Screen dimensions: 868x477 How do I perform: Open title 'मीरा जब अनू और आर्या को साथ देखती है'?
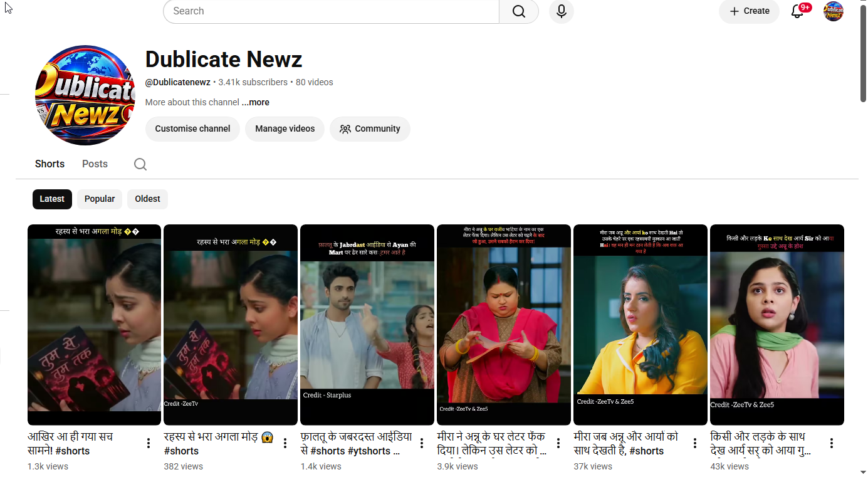(x=626, y=444)
